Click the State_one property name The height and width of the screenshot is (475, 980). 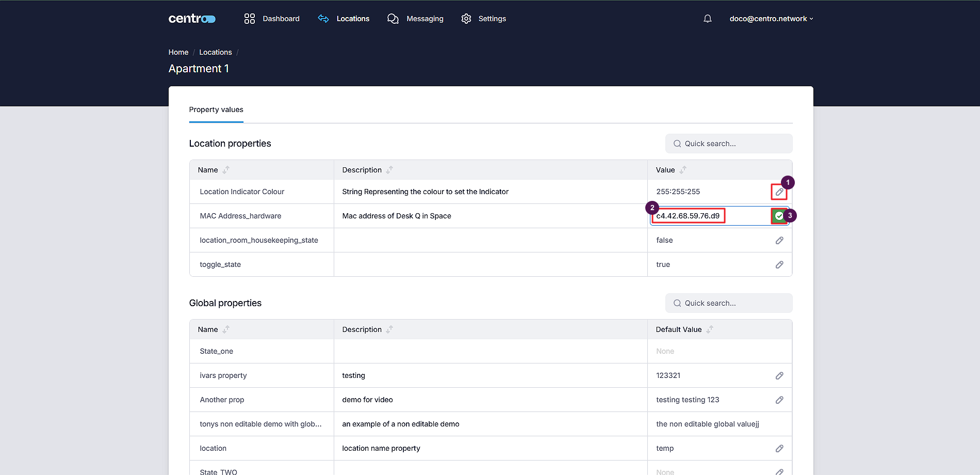pos(216,351)
